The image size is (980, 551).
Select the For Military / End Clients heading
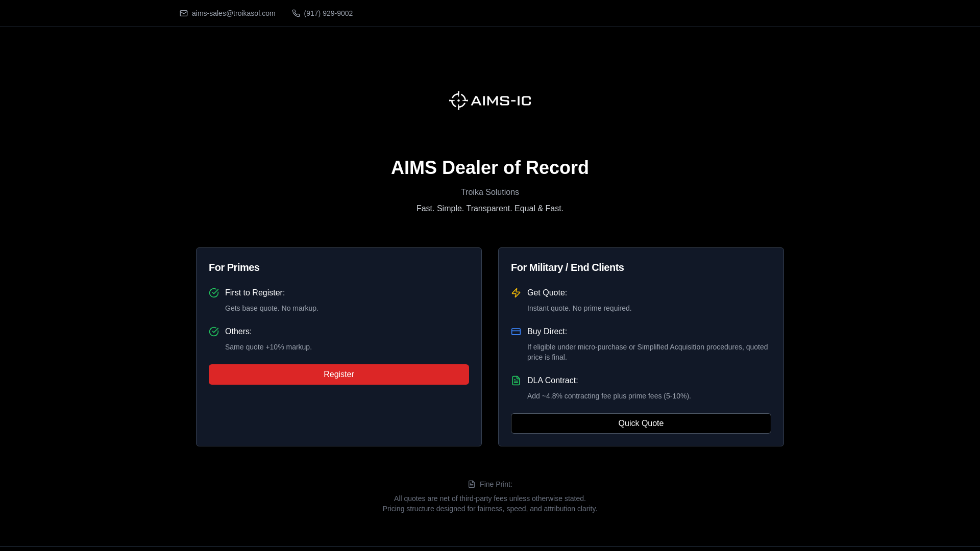tap(567, 267)
